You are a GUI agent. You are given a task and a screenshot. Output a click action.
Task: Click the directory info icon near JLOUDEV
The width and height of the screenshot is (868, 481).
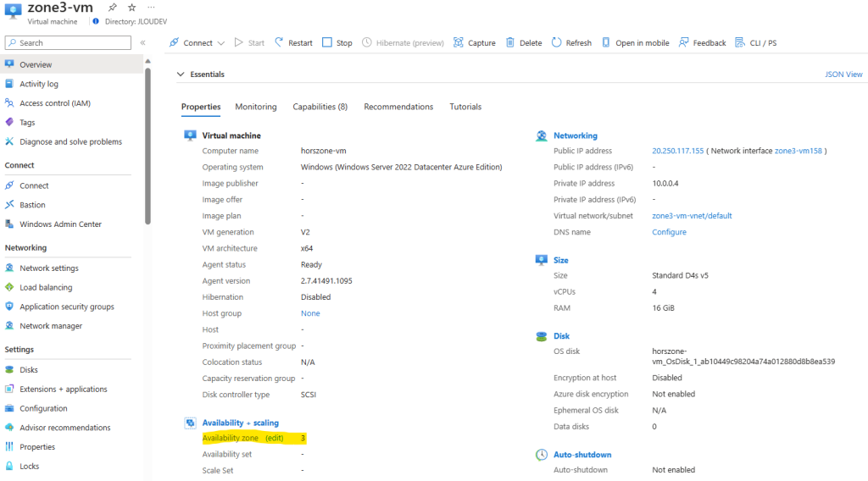[96, 21]
